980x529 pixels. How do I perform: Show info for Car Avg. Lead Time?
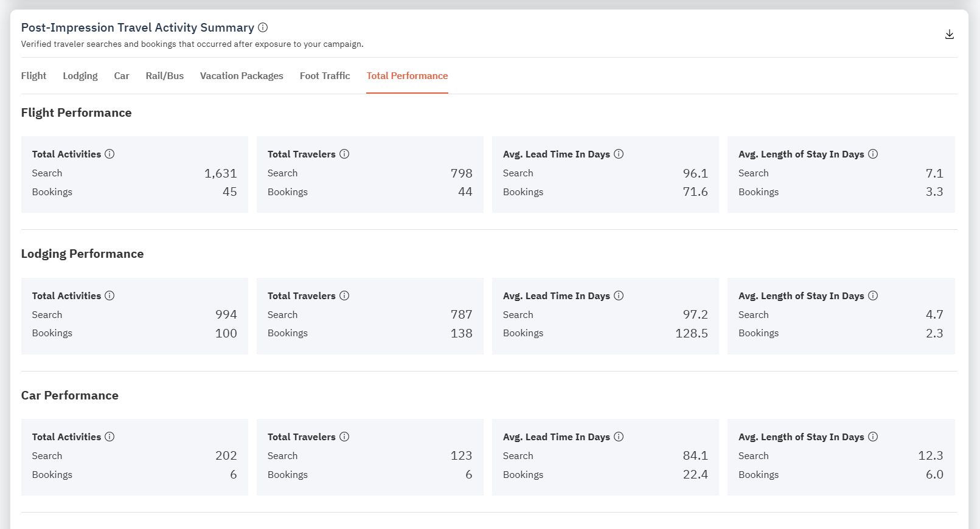(619, 437)
